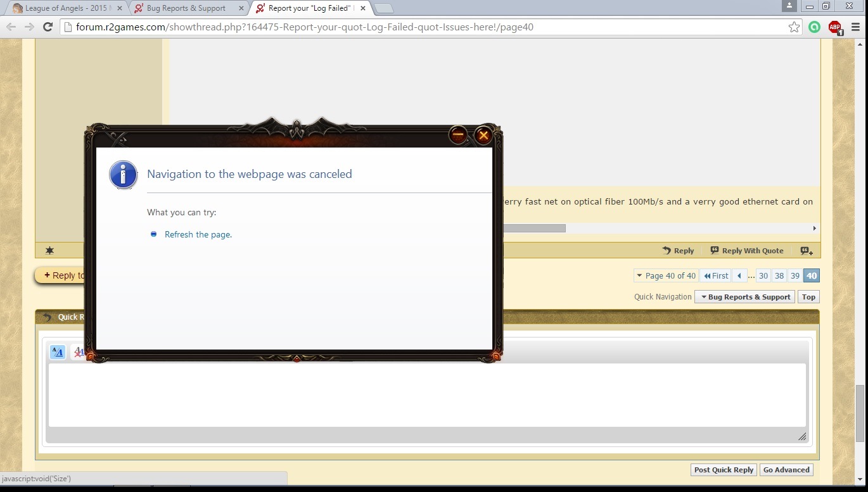Minimize the game popup with orange minus button
Viewport: 868px width, 492px height.
click(458, 135)
